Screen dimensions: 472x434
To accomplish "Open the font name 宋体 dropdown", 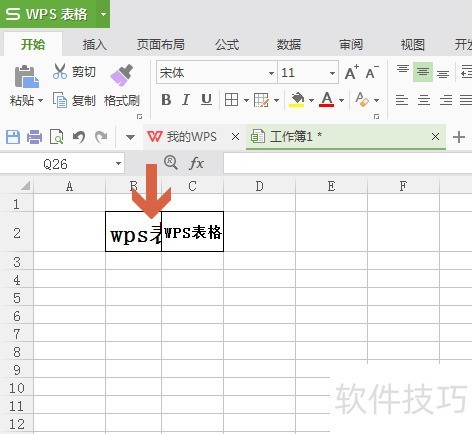I will pos(271,73).
